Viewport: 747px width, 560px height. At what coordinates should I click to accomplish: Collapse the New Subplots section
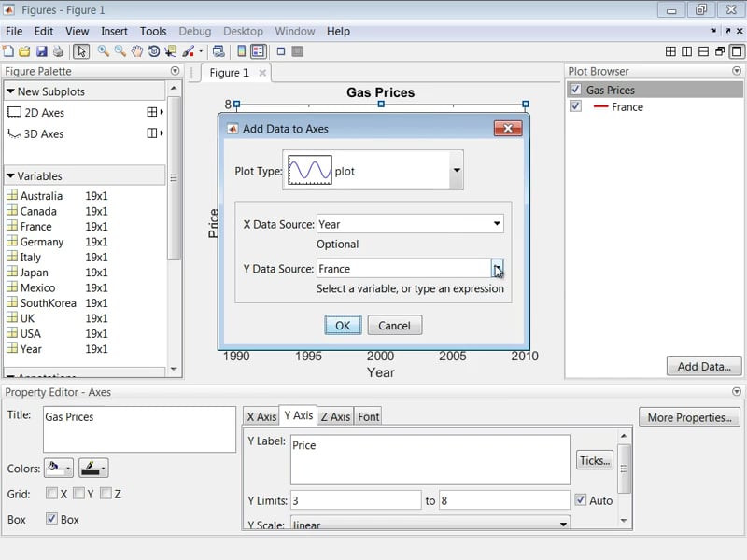10,91
